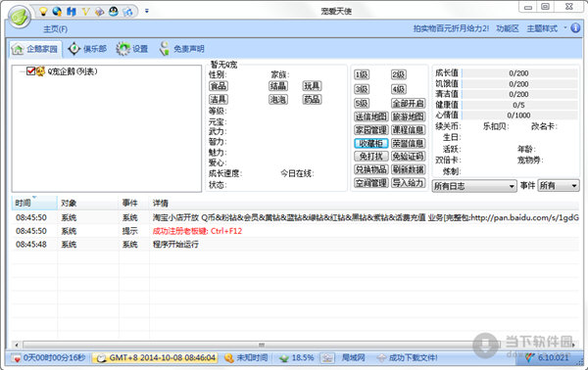Click the yellow V quick-access icon

pyautogui.click(x=85, y=12)
